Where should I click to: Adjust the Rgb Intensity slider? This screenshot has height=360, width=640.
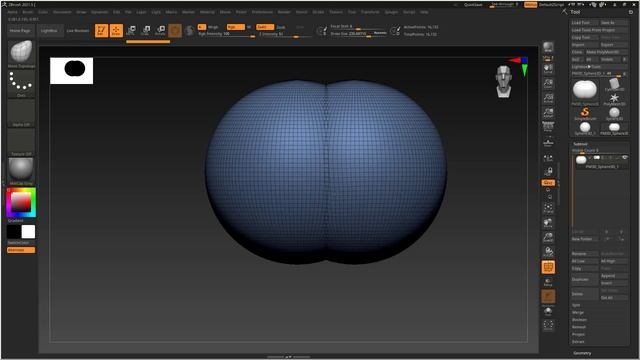pos(226,34)
